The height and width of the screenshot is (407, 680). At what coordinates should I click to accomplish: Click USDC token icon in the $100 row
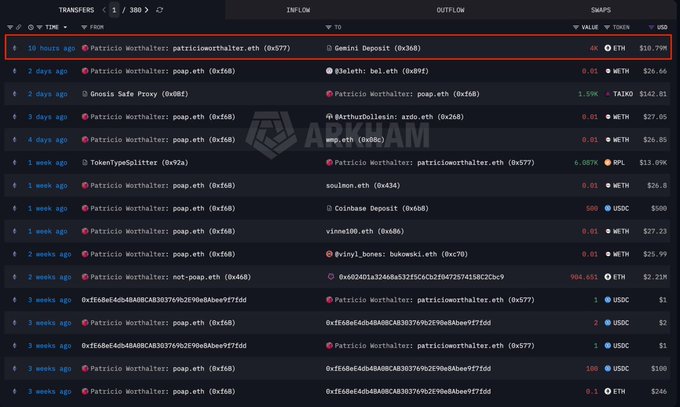click(608, 368)
